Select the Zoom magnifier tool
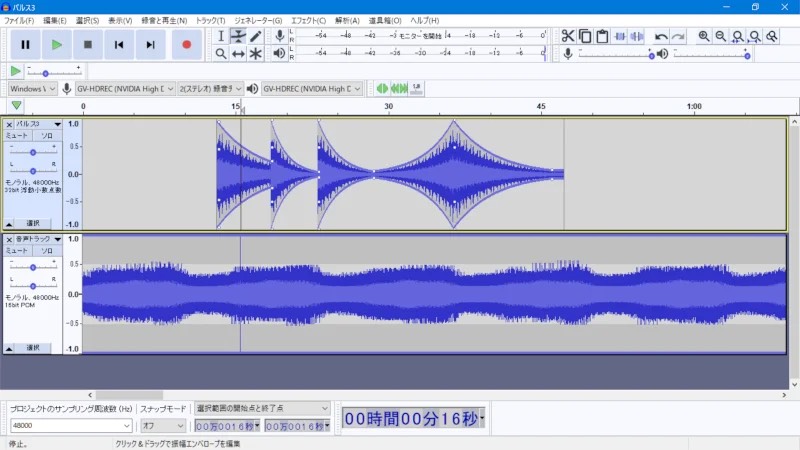This screenshot has height=450, width=800. [221, 54]
